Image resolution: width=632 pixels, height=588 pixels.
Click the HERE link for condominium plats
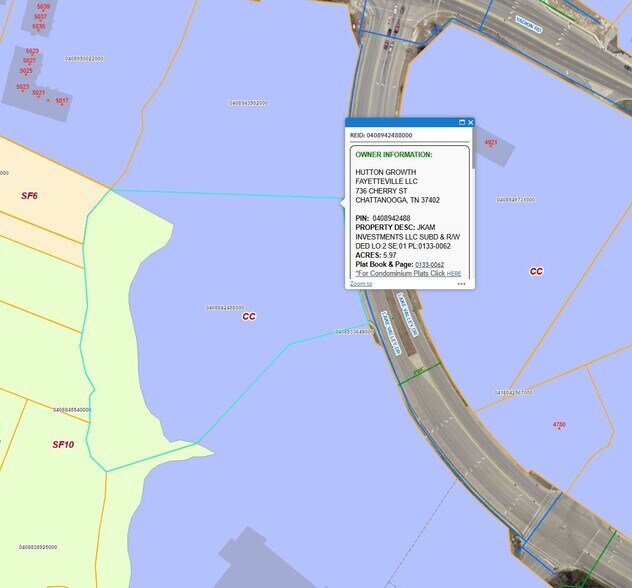[x=454, y=273]
